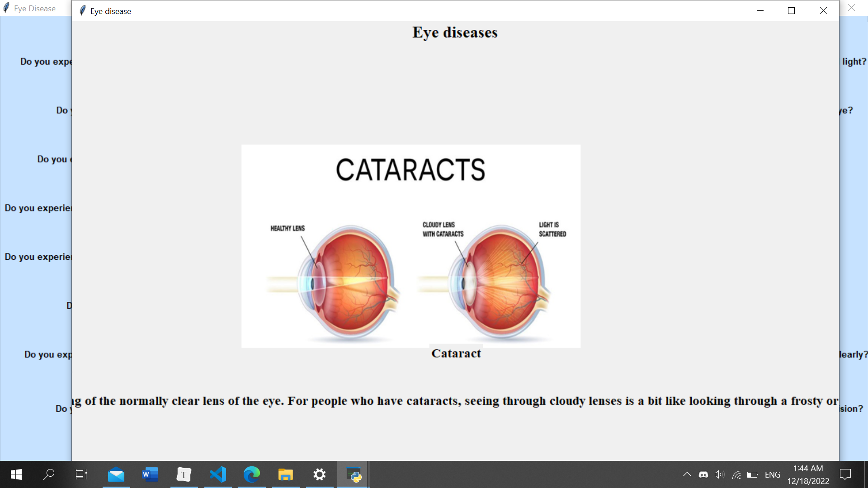Open Task View on the taskbar
This screenshot has height=488, width=868.
click(x=81, y=474)
